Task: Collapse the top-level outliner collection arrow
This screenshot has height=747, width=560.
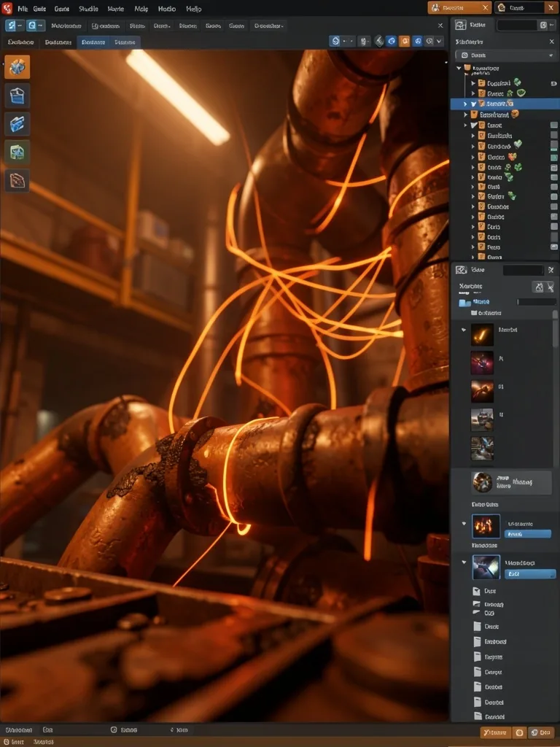Action: [459, 68]
